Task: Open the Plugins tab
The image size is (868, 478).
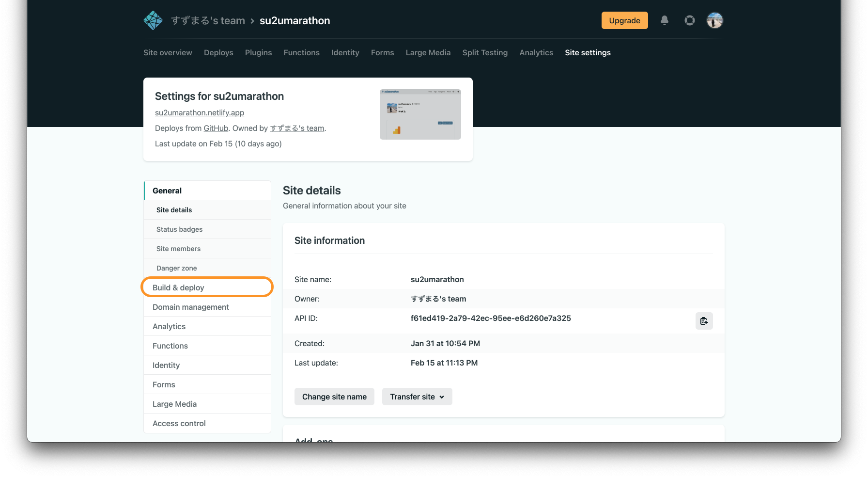Action: tap(258, 52)
